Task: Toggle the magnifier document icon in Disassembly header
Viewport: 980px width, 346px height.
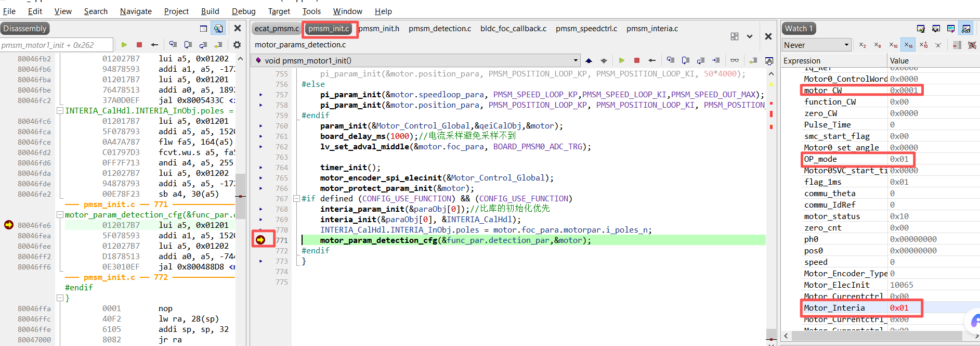Action: (x=218, y=29)
